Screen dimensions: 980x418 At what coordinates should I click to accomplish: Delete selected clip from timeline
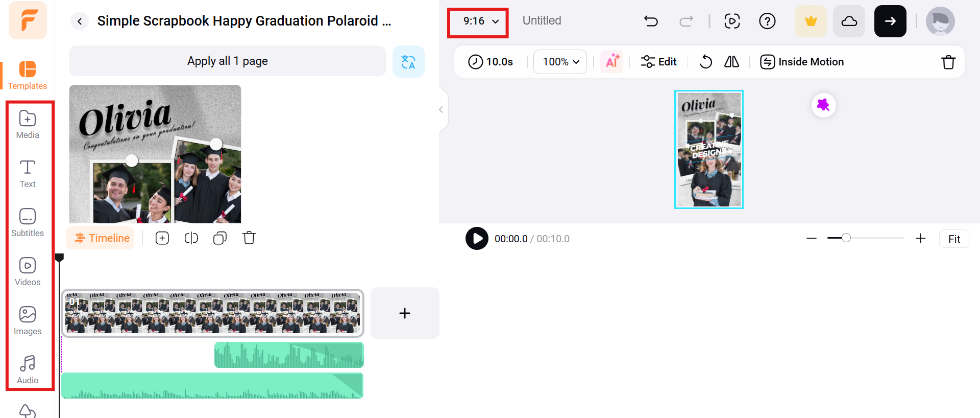[249, 238]
